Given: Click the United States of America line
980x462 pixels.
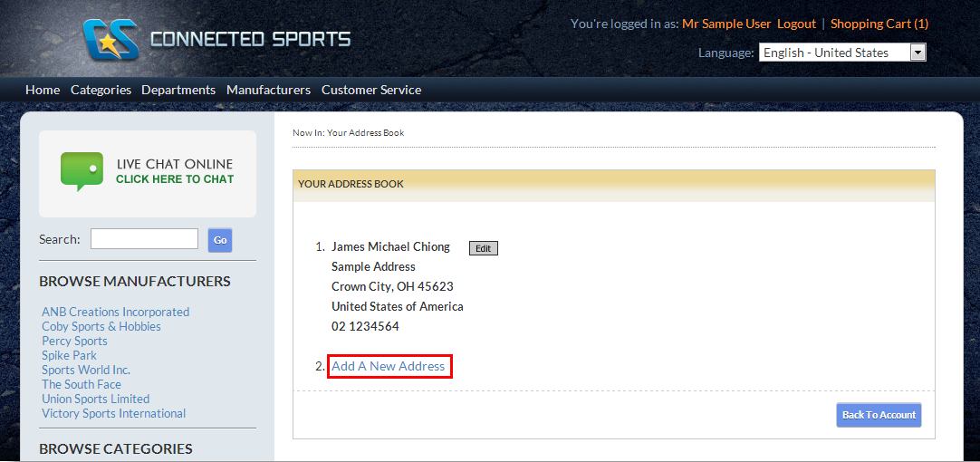Looking at the screenshot, I should coord(398,306).
